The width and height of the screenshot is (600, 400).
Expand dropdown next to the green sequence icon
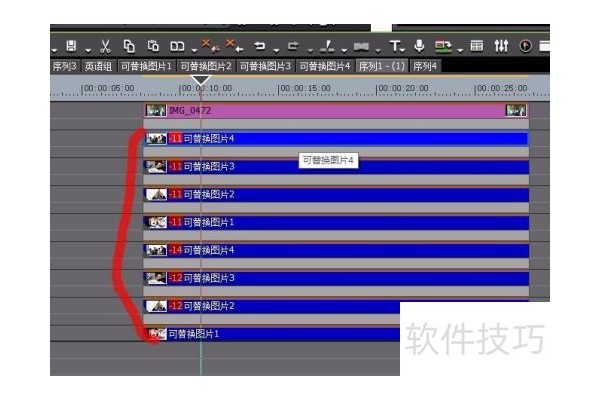click(460, 50)
